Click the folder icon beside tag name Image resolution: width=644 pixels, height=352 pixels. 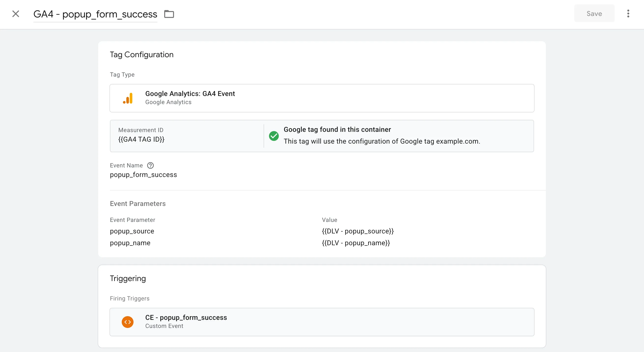(169, 14)
